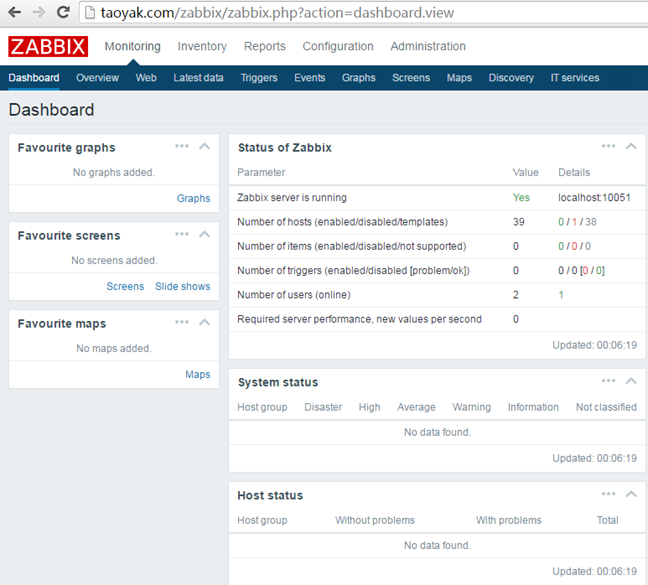Click the browser address bar URL
648x585 pixels.
tap(277, 13)
